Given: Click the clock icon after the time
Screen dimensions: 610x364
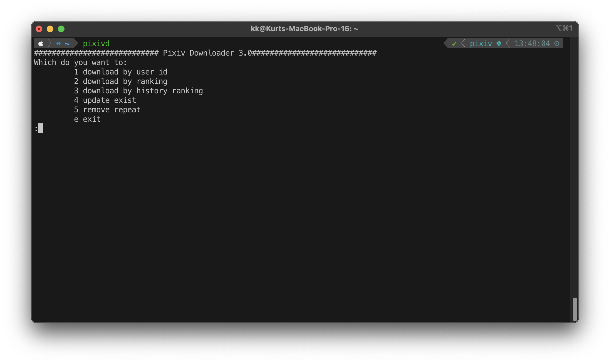Looking at the screenshot, I should coord(557,43).
